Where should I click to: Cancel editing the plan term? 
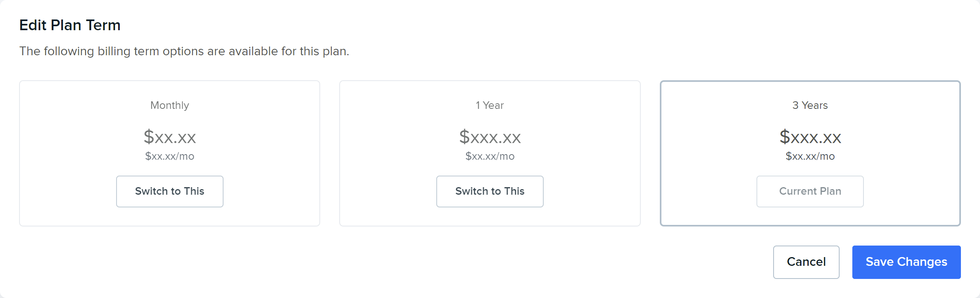coord(806,262)
